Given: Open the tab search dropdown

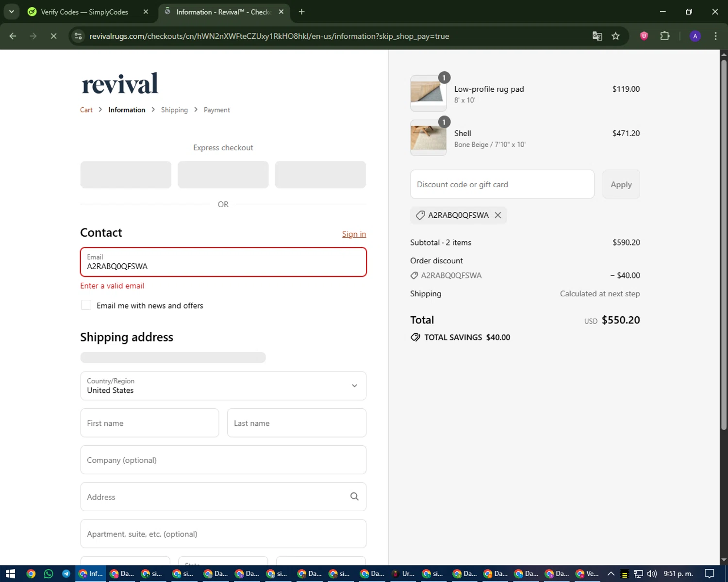Looking at the screenshot, I should (11, 12).
